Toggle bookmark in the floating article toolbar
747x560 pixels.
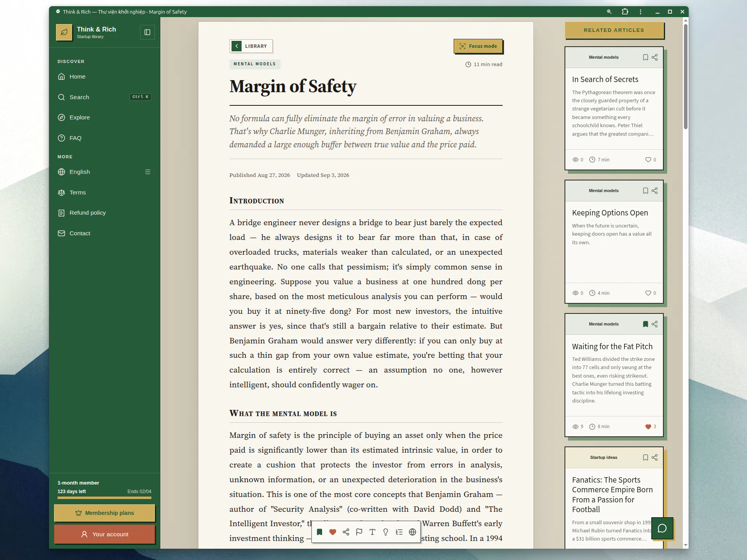319,532
